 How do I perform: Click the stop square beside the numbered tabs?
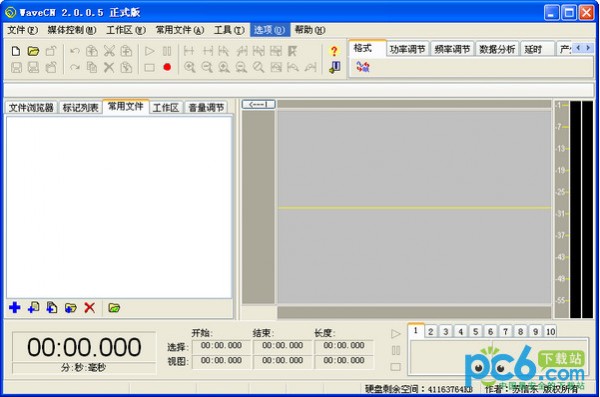coord(396,367)
